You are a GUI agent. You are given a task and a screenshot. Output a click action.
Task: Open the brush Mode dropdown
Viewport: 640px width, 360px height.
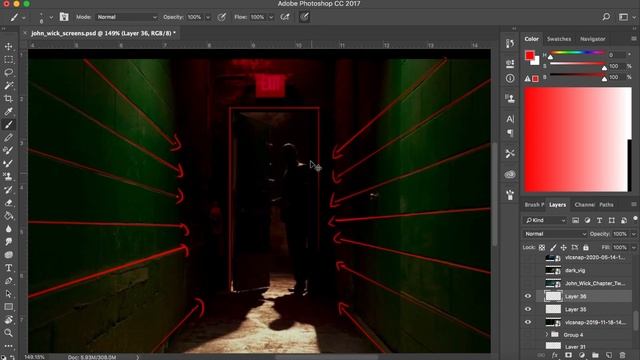[x=127, y=17]
